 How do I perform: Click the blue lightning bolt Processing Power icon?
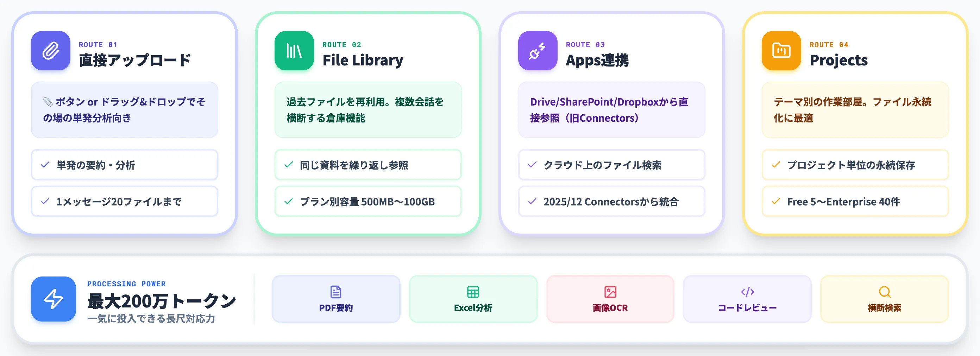point(53,299)
